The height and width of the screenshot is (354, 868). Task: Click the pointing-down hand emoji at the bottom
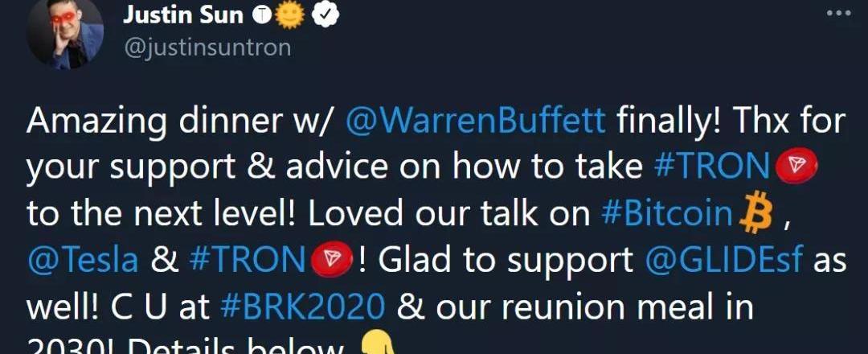377,343
